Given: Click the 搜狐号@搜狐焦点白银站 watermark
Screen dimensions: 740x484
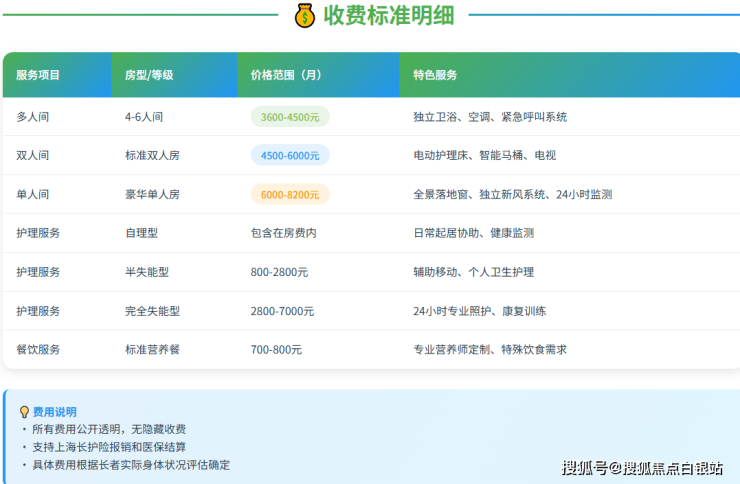Looking at the screenshot, I should click(x=642, y=467).
